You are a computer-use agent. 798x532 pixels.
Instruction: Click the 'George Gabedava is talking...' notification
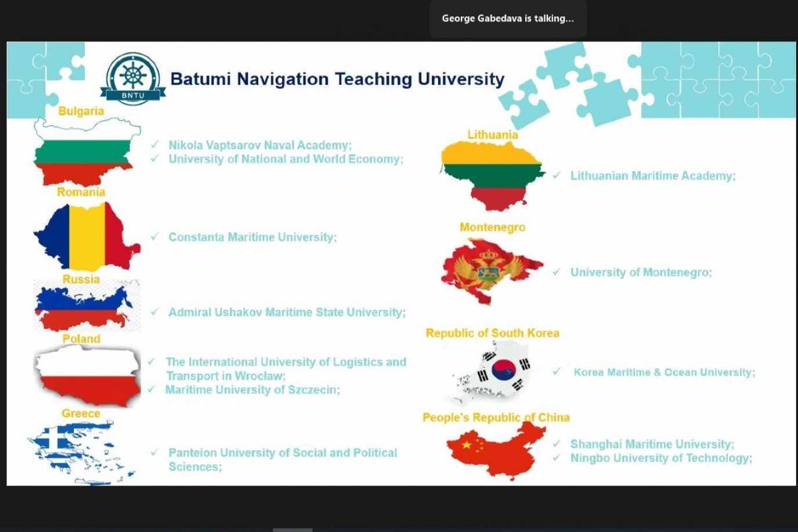click(x=508, y=18)
